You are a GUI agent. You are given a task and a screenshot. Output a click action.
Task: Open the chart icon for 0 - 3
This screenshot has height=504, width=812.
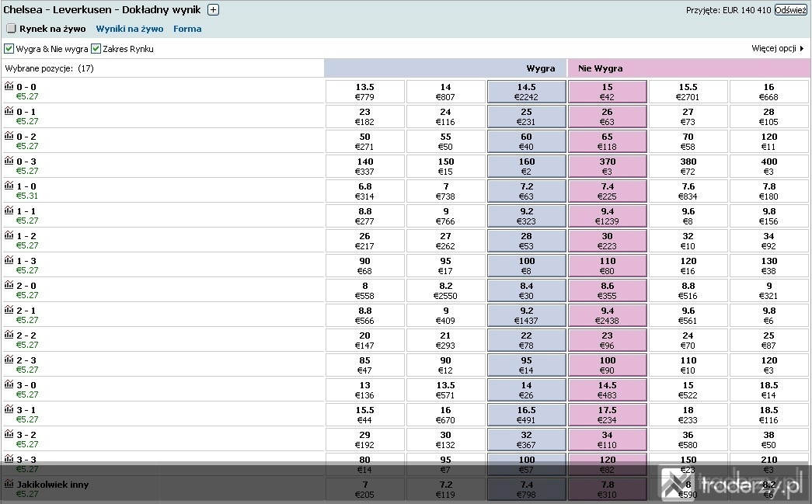pyautogui.click(x=9, y=161)
